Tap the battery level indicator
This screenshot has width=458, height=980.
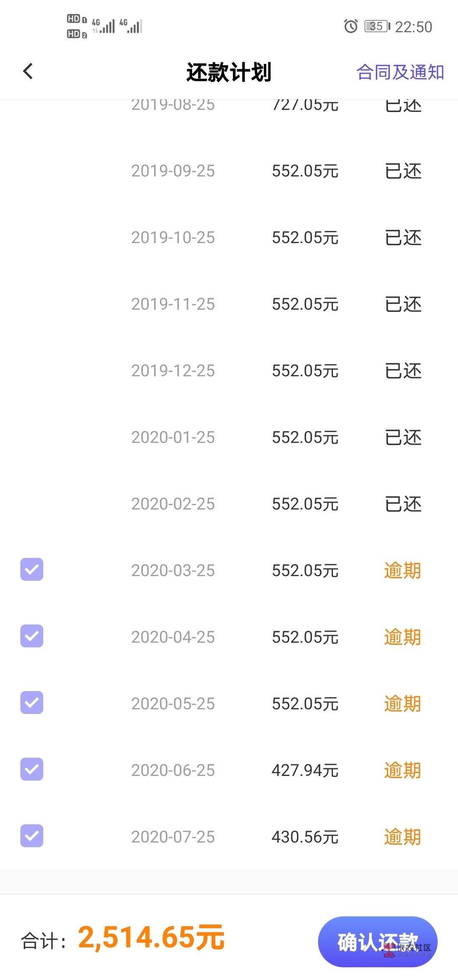377,26
